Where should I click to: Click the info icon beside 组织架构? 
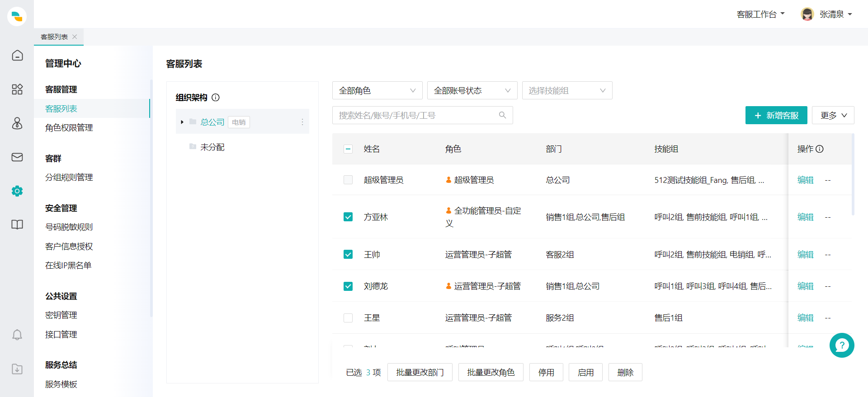pos(216,98)
